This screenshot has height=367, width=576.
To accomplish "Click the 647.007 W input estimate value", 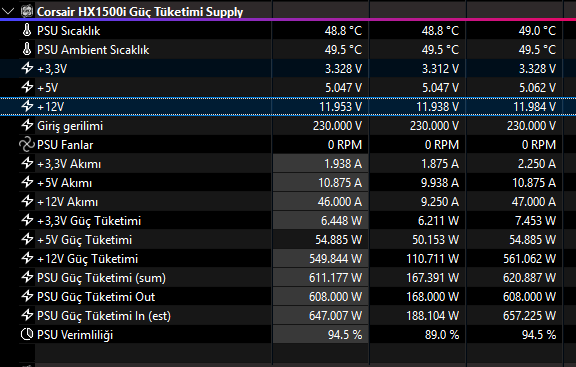I will (336, 316).
